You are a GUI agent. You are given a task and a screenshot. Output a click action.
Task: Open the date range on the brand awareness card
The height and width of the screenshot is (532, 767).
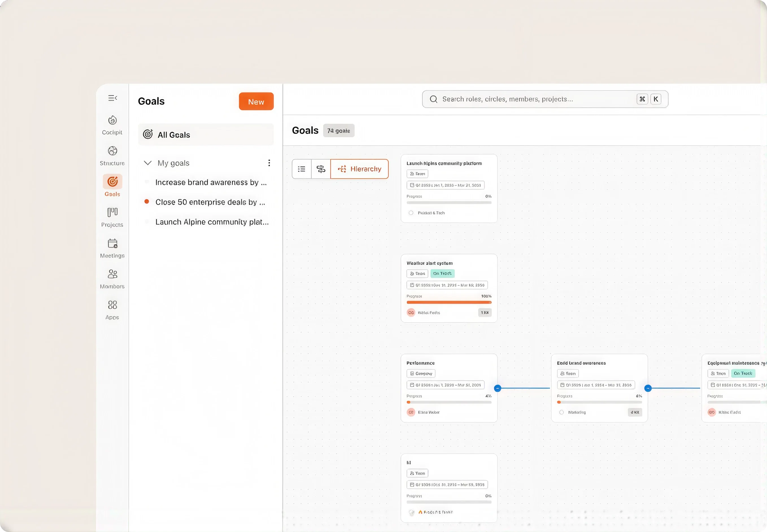coord(596,385)
